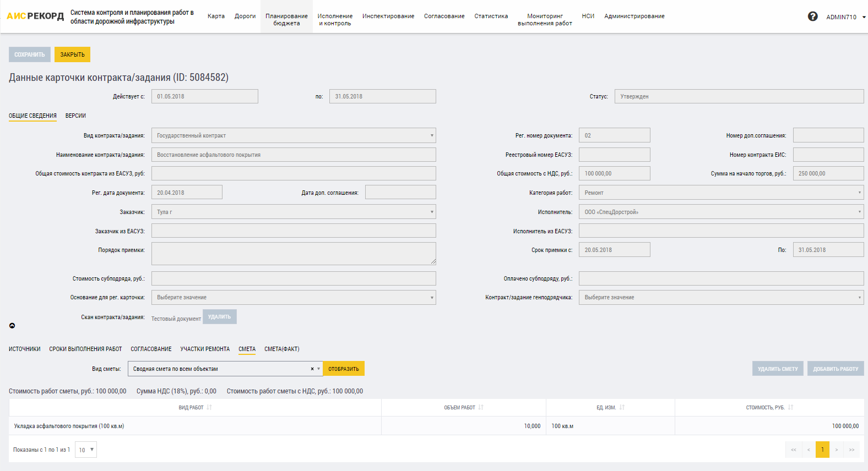Click the Порядок приемки text area
The image size is (868, 471).
pos(294,254)
